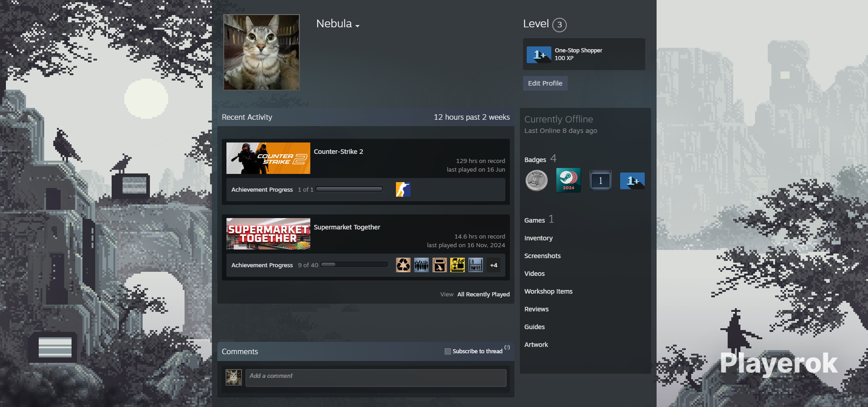Image resolution: width=868 pixels, height=407 pixels.
Task: Open the Supermarket Together title link
Action: click(347, 227)
